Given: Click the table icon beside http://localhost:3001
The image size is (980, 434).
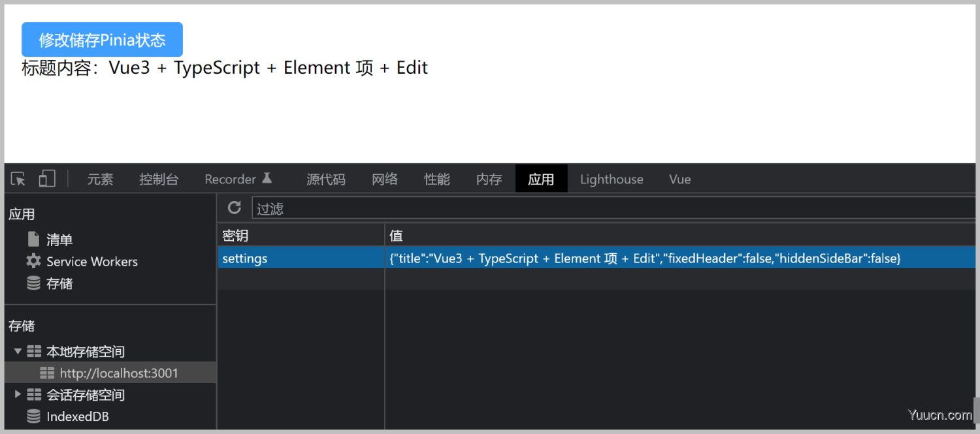Looking at the screenshot, I should pos(47,373).
